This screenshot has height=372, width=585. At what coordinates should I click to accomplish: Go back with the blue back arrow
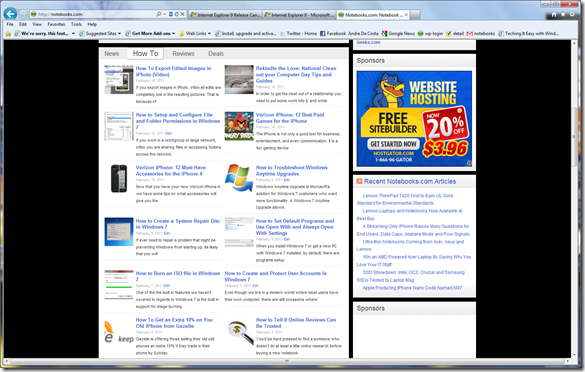(10, 14)
